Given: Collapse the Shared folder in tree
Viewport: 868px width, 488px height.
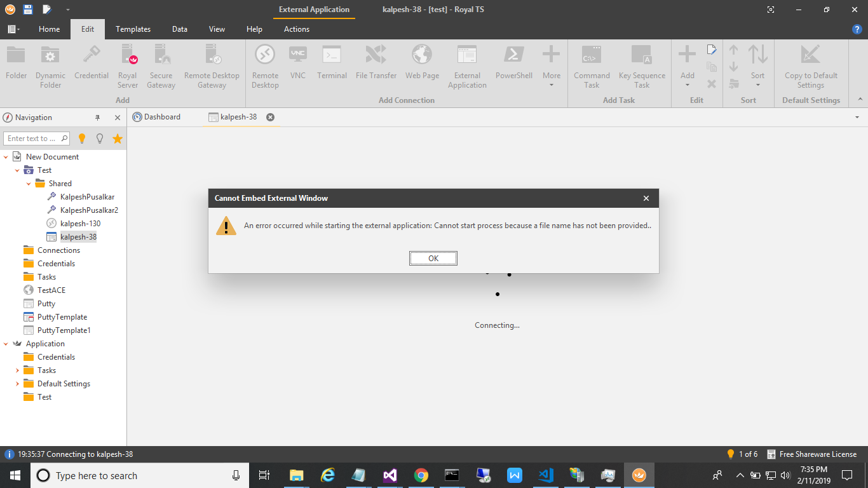Looking at the screenshot, I should tap(29, 184).
